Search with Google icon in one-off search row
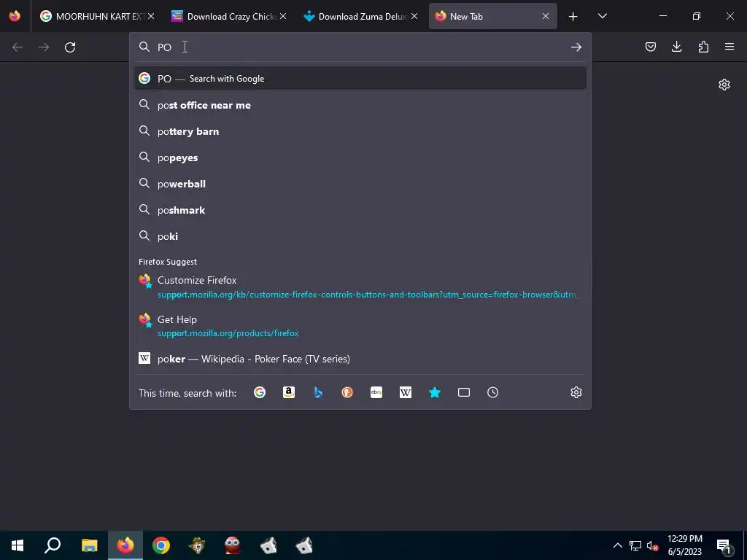Screen dimensions: 747x560 [x=260, y=392]
